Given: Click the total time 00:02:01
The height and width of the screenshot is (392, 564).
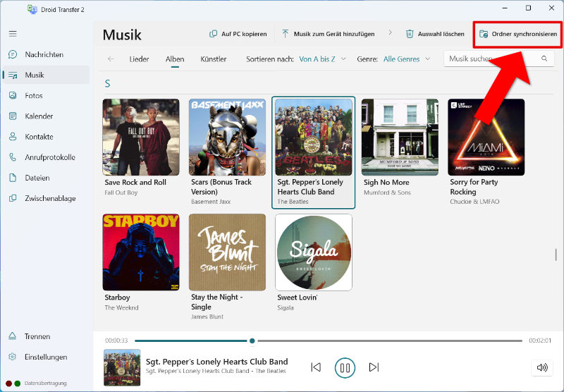Looking at the screenshot, I should click(540, 341).
